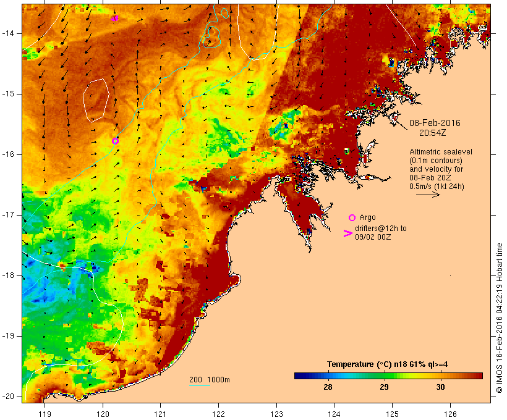507x420 pixels.
Task: Click the 'drifters@12h to' legend text
Action: point(381,228)
